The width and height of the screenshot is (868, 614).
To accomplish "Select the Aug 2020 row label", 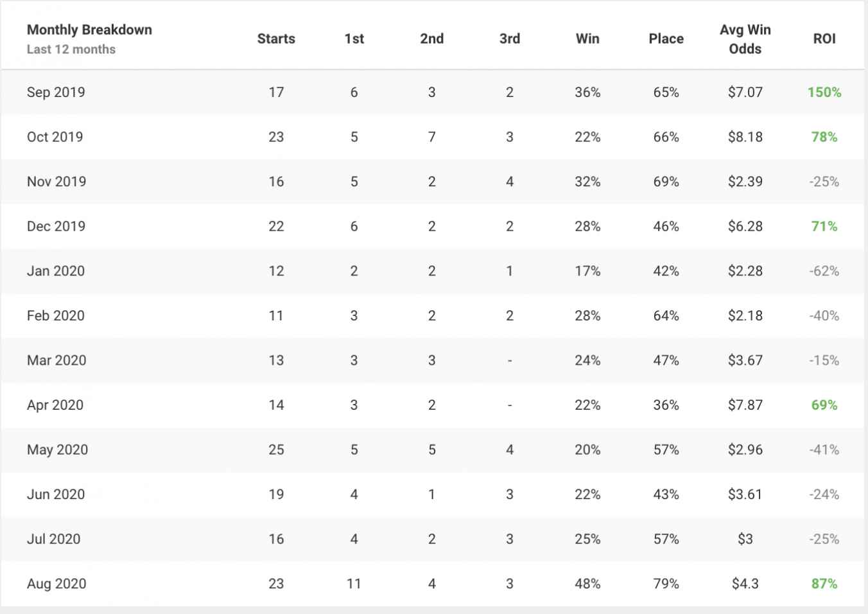I will point(56,584).
